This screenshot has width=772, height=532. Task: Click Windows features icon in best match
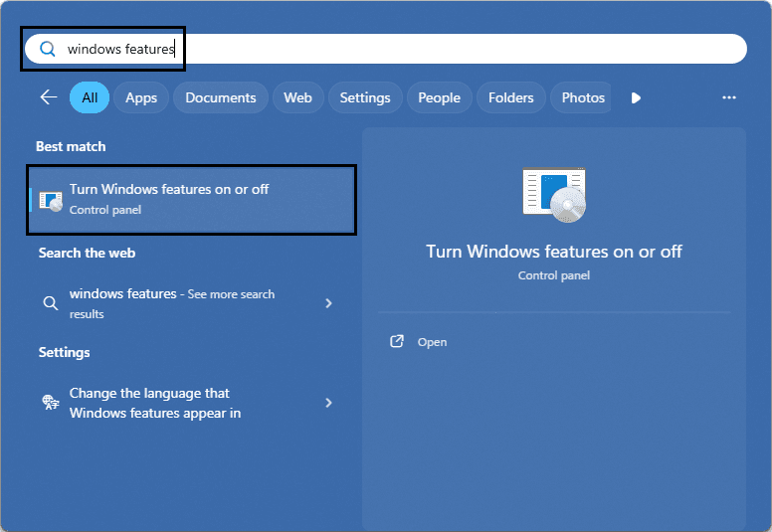coord(51,202)
